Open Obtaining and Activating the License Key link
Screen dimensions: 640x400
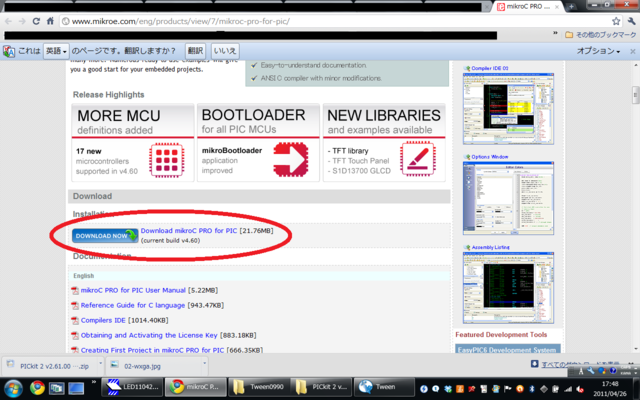click(x=149, y=335)
